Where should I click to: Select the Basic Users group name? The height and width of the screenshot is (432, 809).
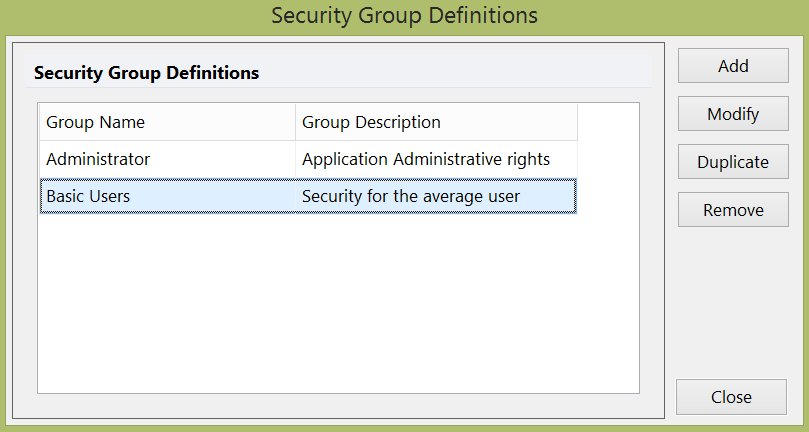point(88,196)
